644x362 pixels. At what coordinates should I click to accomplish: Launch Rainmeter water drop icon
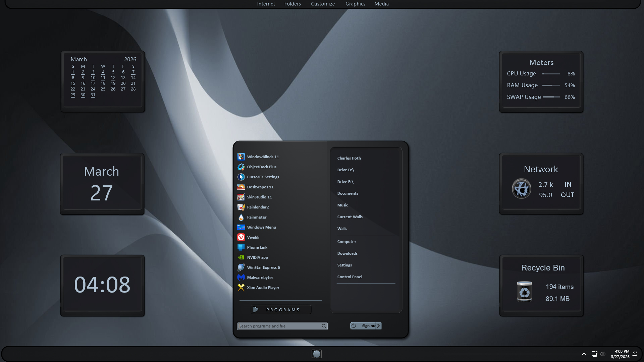[241, 217]
